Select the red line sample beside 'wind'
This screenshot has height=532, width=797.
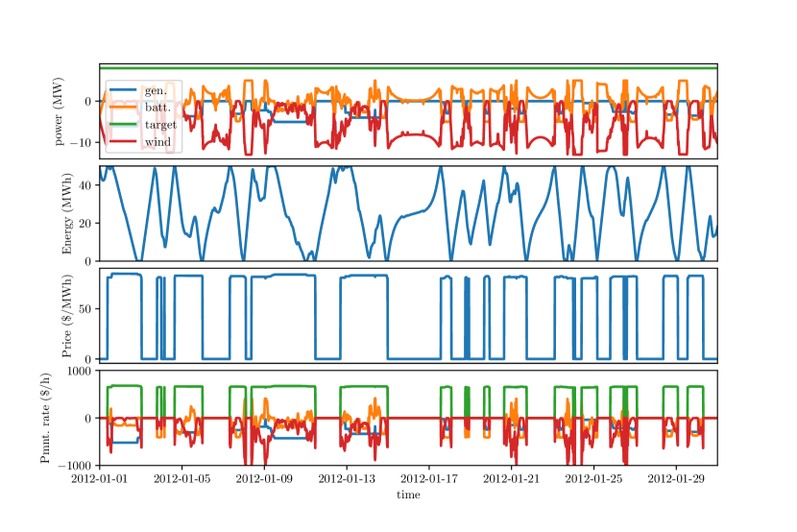pos(124,141)
